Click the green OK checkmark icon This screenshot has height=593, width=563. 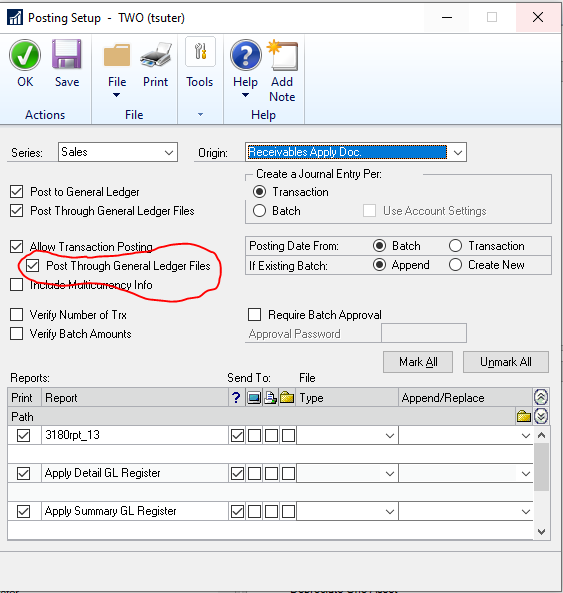25,56
